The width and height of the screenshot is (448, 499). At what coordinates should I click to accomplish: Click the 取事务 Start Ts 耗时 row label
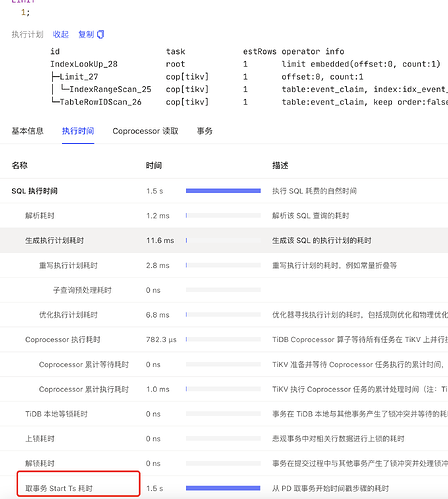pos(59,488)
